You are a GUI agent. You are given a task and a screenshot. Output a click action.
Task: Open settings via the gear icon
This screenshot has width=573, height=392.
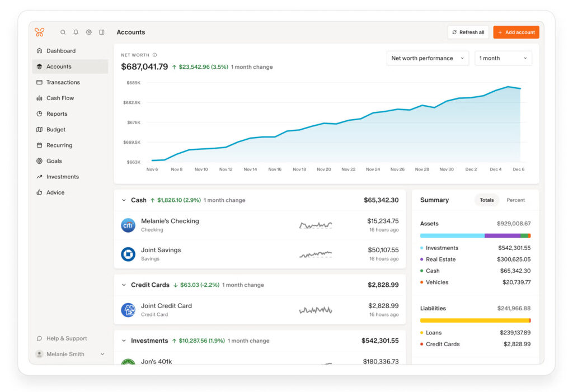[x=89, y=32]
